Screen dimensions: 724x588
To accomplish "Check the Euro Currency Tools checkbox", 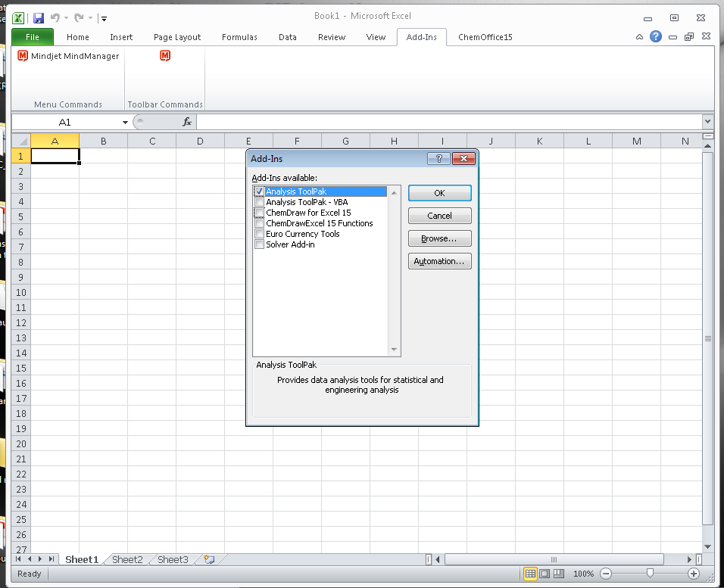I will pos(260,234).
